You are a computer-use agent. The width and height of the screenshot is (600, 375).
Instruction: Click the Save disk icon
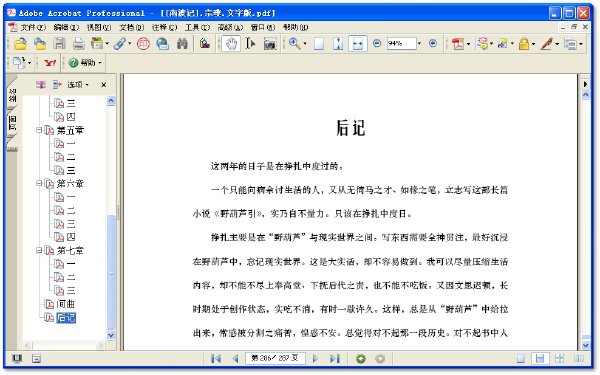[59, 44]
